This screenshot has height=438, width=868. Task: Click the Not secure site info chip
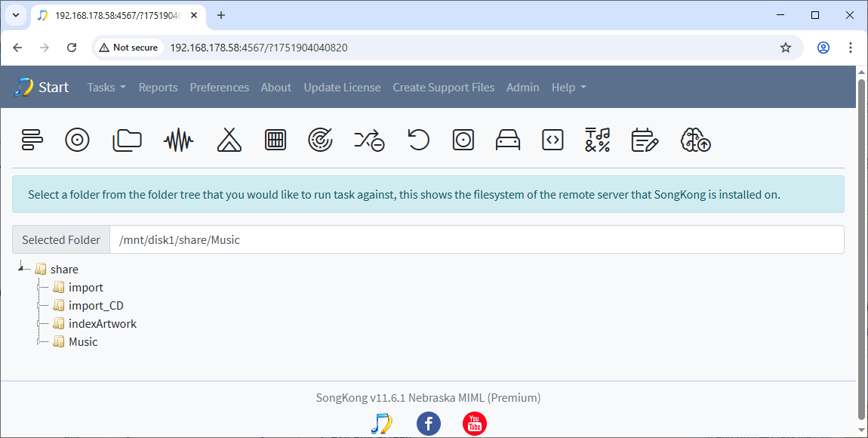[129, 48]
